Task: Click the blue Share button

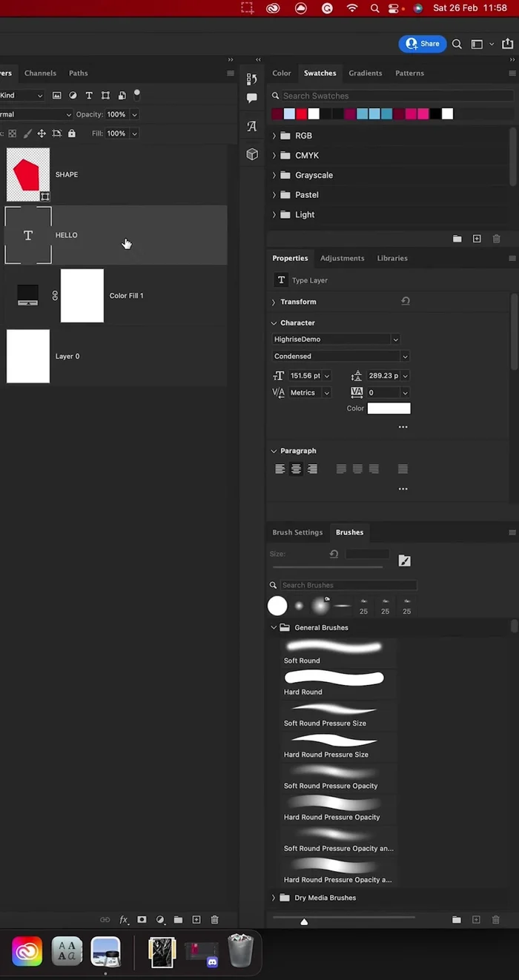Action: 422,44
